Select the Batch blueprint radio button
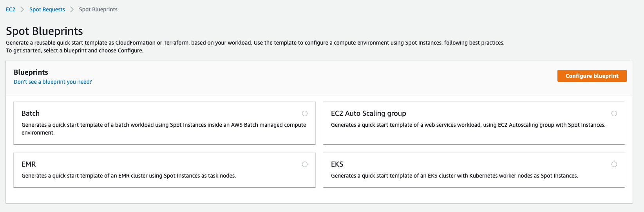 305,113
